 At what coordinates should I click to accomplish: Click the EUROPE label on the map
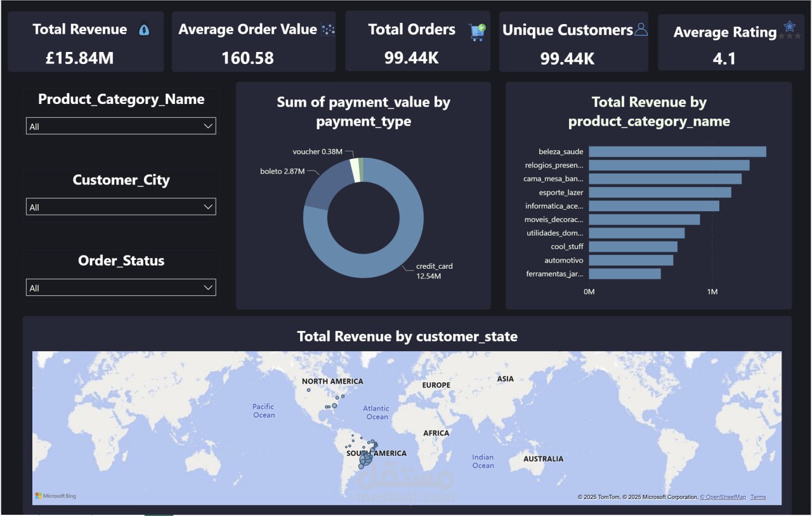[436, 385]
